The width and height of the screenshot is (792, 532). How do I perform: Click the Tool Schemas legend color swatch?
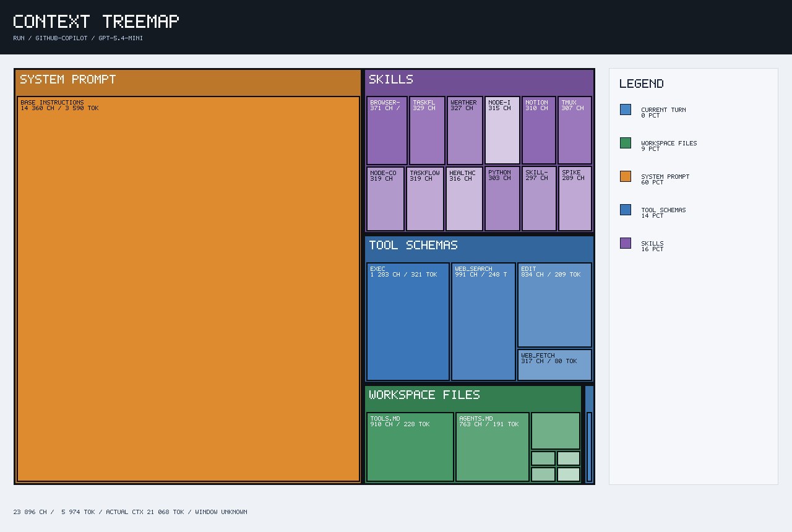point(626,210)
